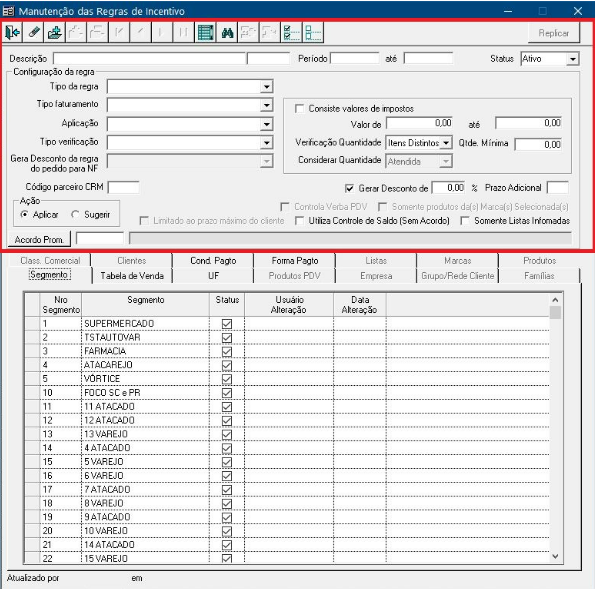
Task: Open the Tabela de Venda tab
Action: point(132,276)
